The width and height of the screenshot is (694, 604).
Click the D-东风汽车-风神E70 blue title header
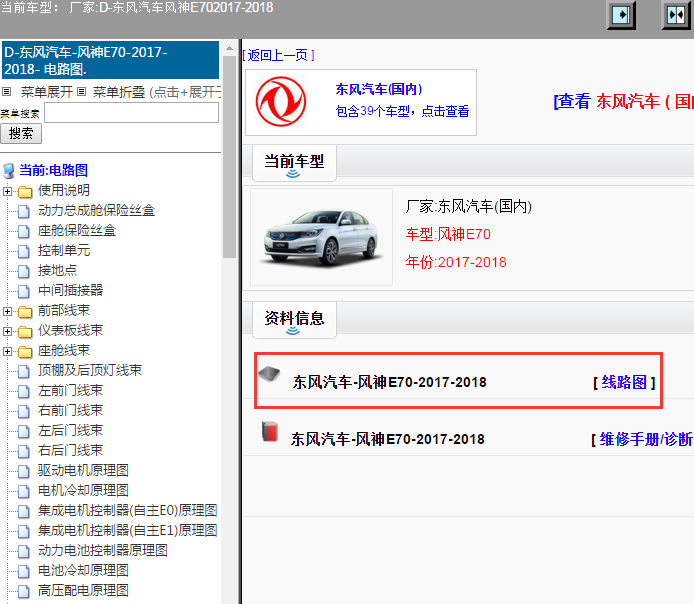[111, 60]
